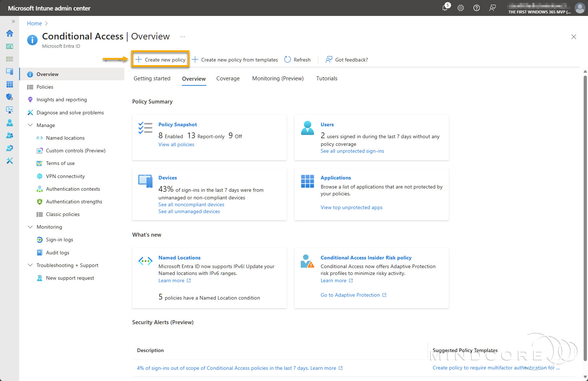Select the Endpoint security shield icon
Viewport: 588px width, 381px height.
click(x=9, y=97)
